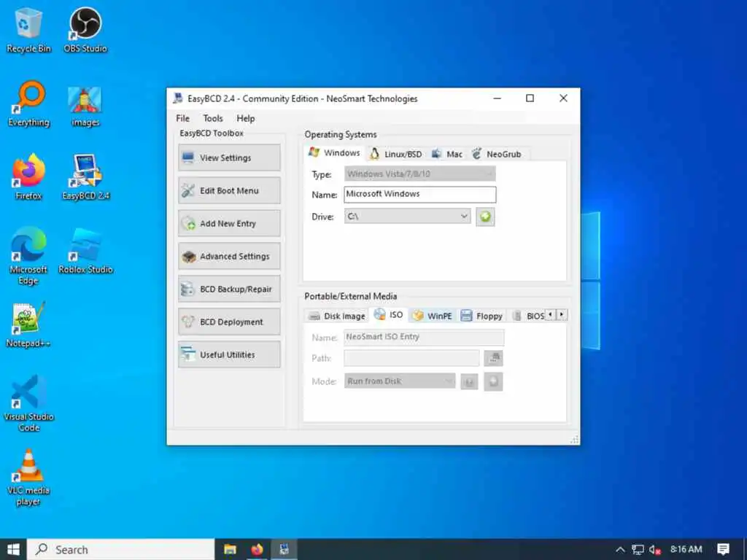Select the Everything search desktop shortcut

point(28,104)
